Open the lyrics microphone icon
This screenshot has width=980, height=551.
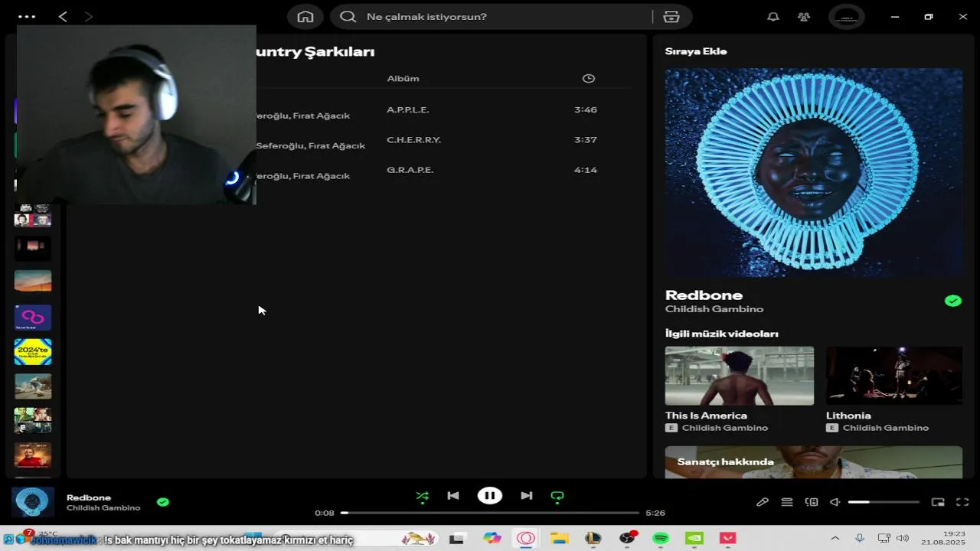(x=763, y=502)
